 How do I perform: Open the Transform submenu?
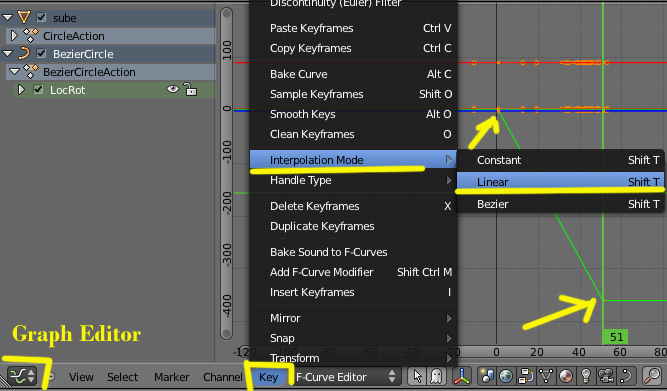(x=353, y=358)
